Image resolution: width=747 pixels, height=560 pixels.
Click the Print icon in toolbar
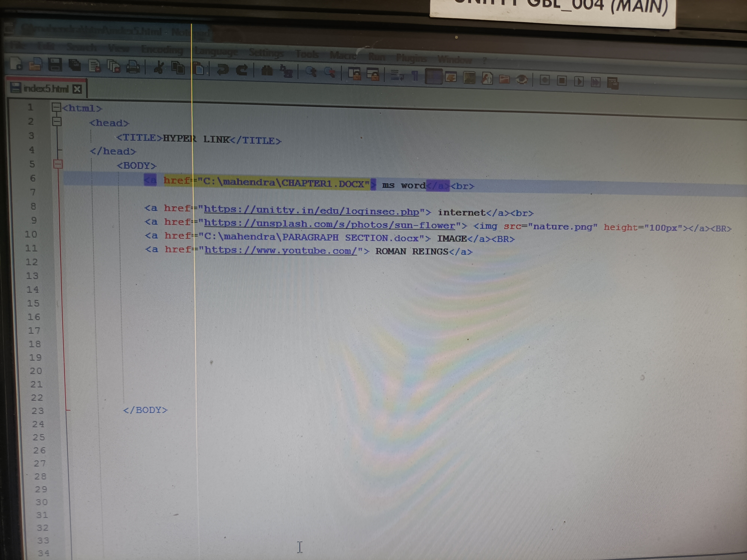click(133, 67)
